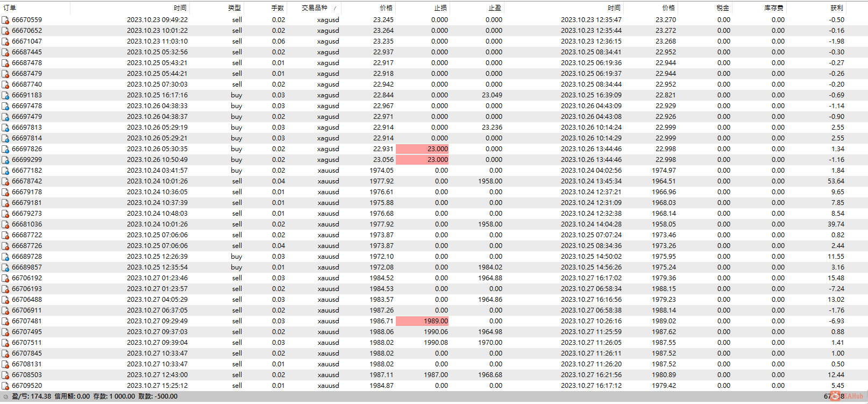Select the order icon for ticket 66699299
Screen dimensions: 868x404
click(x=5, y=160)
